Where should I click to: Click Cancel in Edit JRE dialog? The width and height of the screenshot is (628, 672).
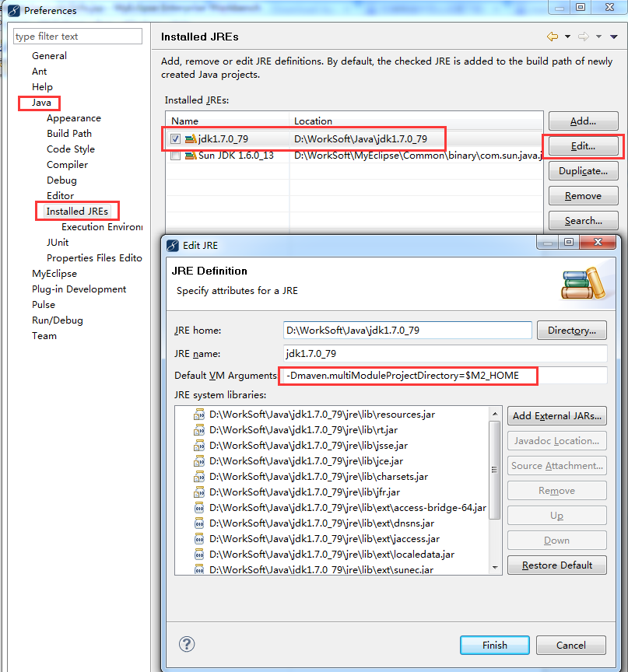[571, 645]
